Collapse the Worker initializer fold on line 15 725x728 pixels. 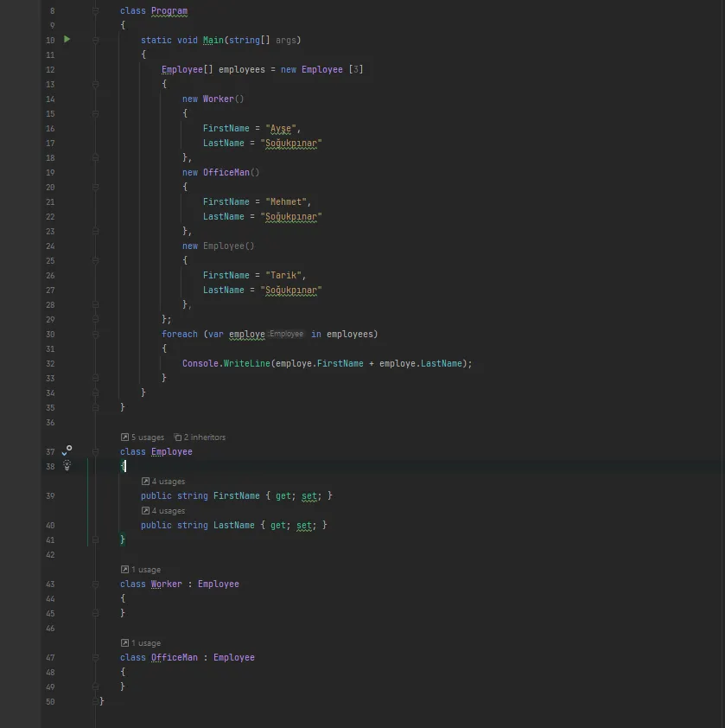95,113
